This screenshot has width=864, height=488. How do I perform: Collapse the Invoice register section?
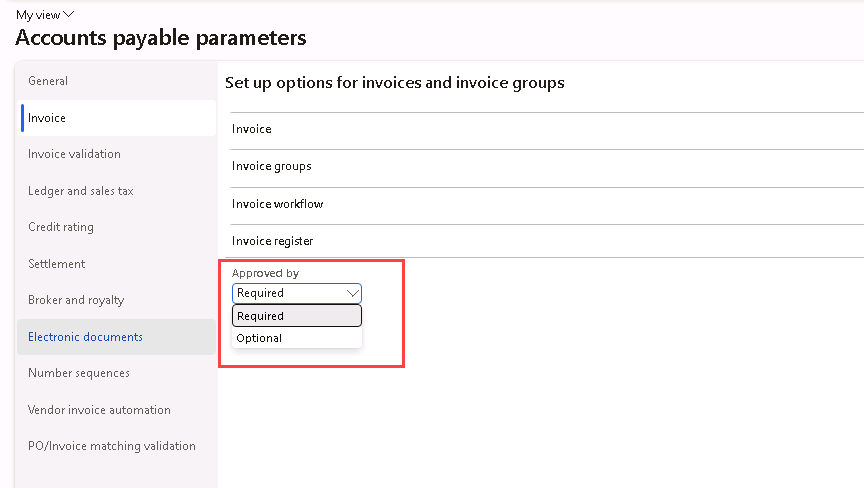273,241
